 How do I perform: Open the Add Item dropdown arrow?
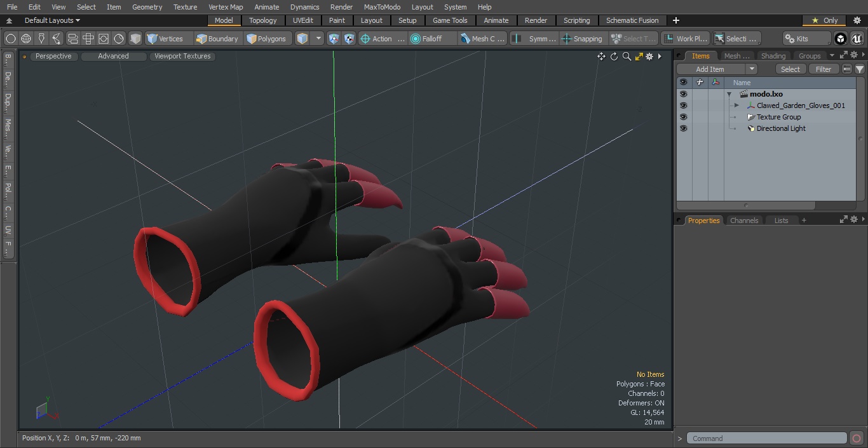(x=752, y=69)
